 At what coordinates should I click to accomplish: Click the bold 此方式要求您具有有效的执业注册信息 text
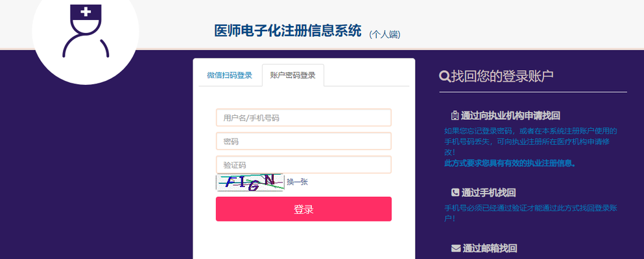[510, 163]
